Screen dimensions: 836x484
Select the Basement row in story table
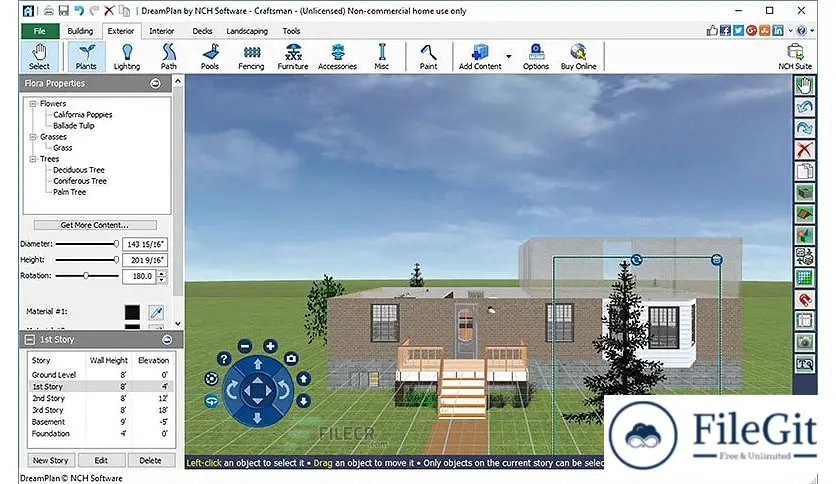pos(99,422)
